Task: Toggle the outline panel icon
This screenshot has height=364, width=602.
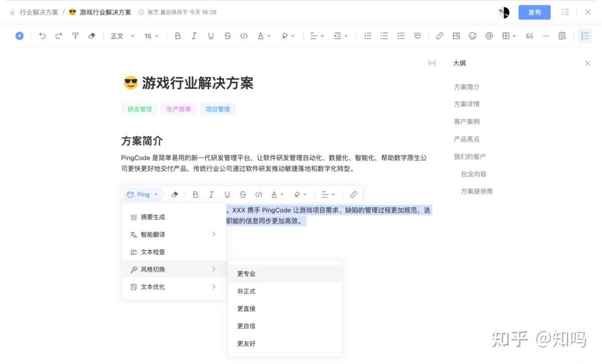Action: [x=585, y=36]
